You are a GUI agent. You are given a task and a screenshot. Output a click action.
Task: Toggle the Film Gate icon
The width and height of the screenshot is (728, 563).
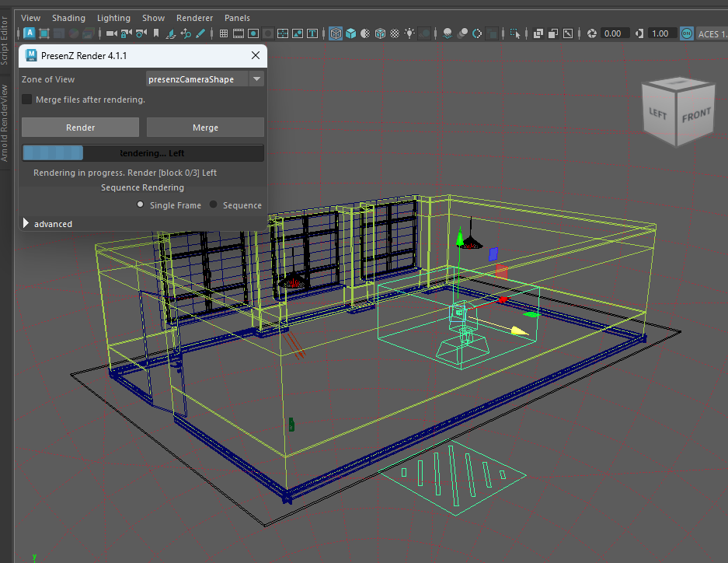[x=239, y=33]
